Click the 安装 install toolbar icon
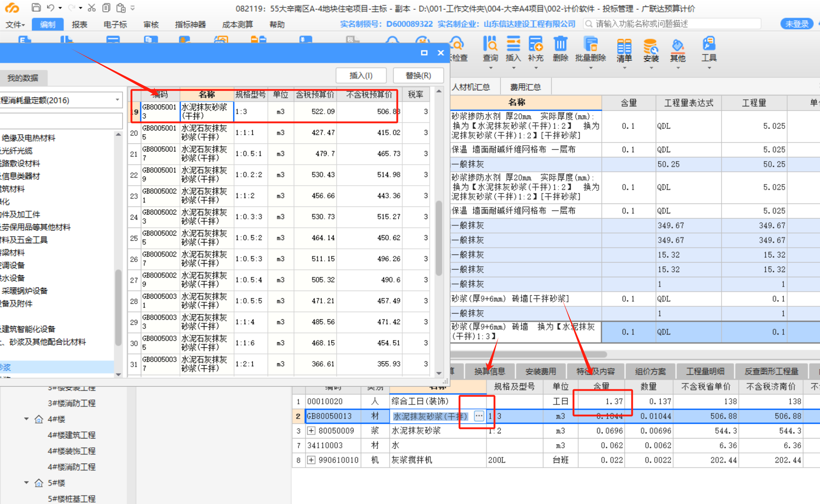820x504 pixels. pos(651,46)
